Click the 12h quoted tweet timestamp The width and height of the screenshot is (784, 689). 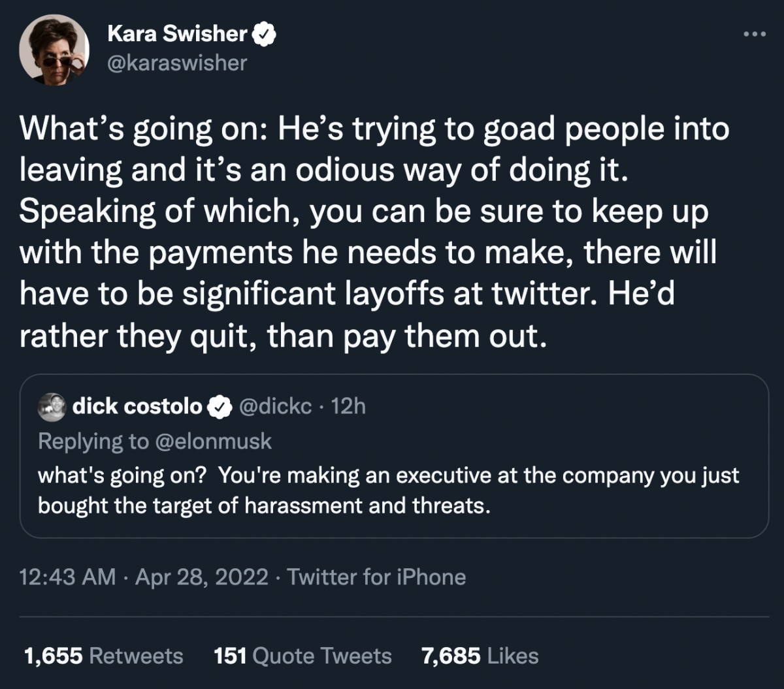click(348, 406)
